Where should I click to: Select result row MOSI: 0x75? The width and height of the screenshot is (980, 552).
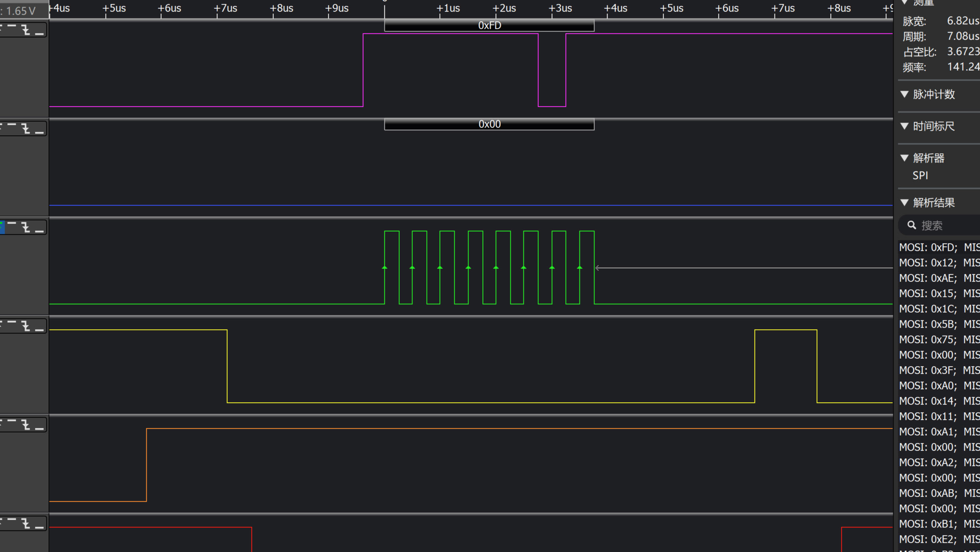point(939,340)
